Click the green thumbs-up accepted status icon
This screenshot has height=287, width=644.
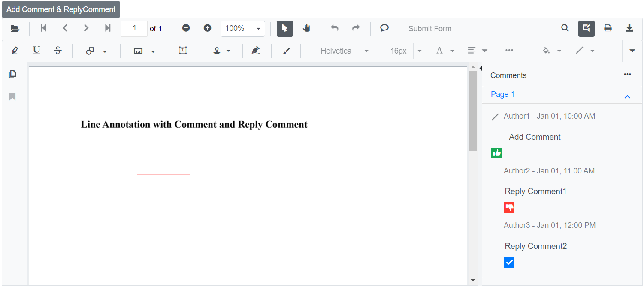496,153
